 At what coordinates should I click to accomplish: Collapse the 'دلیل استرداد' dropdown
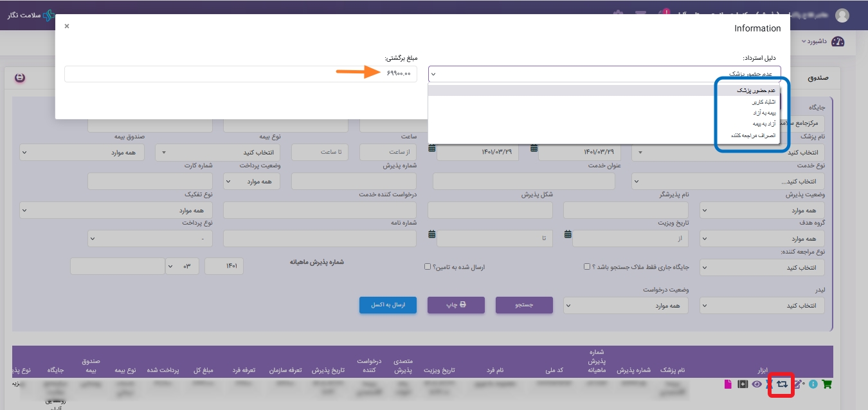(x=604, y=74)
